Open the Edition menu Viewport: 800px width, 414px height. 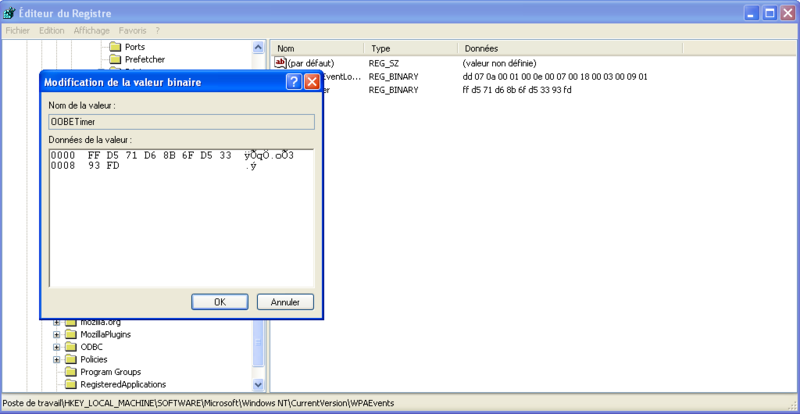coord(52,31)
